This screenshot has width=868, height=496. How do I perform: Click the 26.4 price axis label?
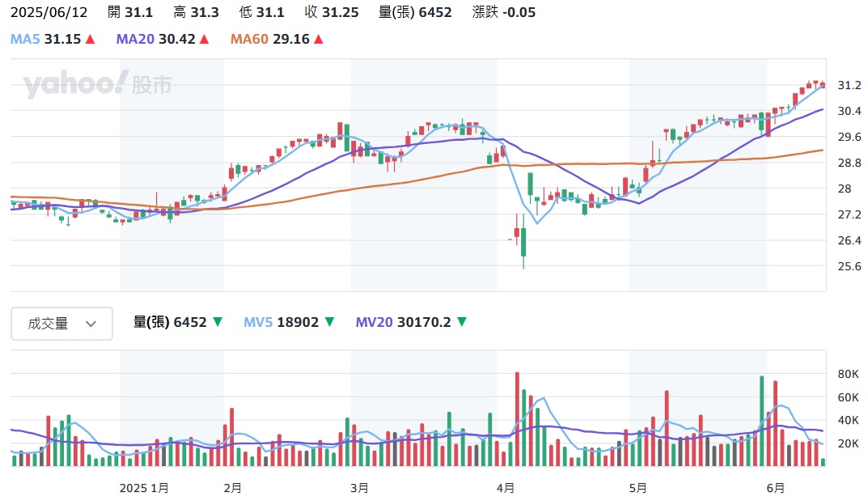pos(849,241)
